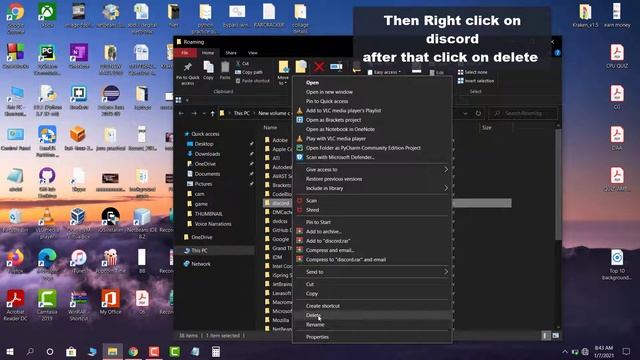Open the Quick Access Toolbar customize arrow
The width and height of the screenshot is (640, 360).
point(188,100)
